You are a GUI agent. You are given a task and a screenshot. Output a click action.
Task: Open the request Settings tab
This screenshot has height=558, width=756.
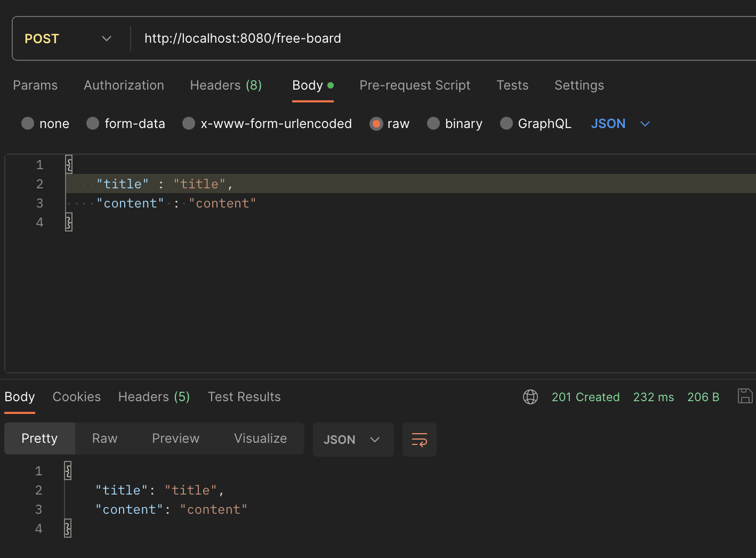pyautogui.click(x=579, y=85)
